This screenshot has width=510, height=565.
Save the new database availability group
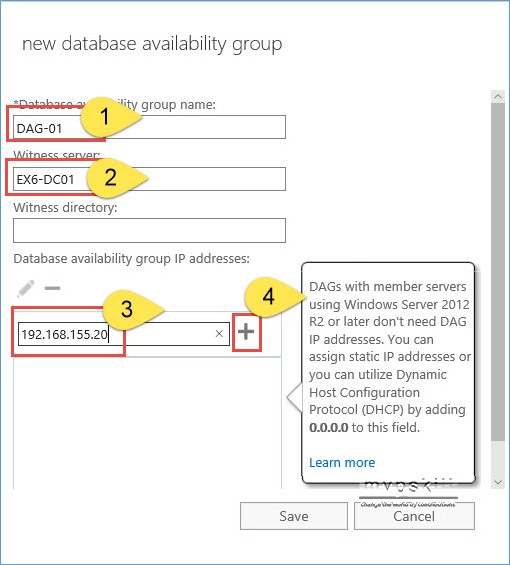pyautogui.click(x=294, y=516)
